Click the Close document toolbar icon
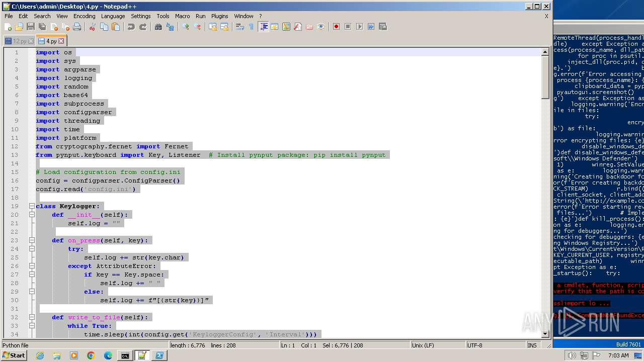Screen dimensions: 644x362 click(54, 27)
